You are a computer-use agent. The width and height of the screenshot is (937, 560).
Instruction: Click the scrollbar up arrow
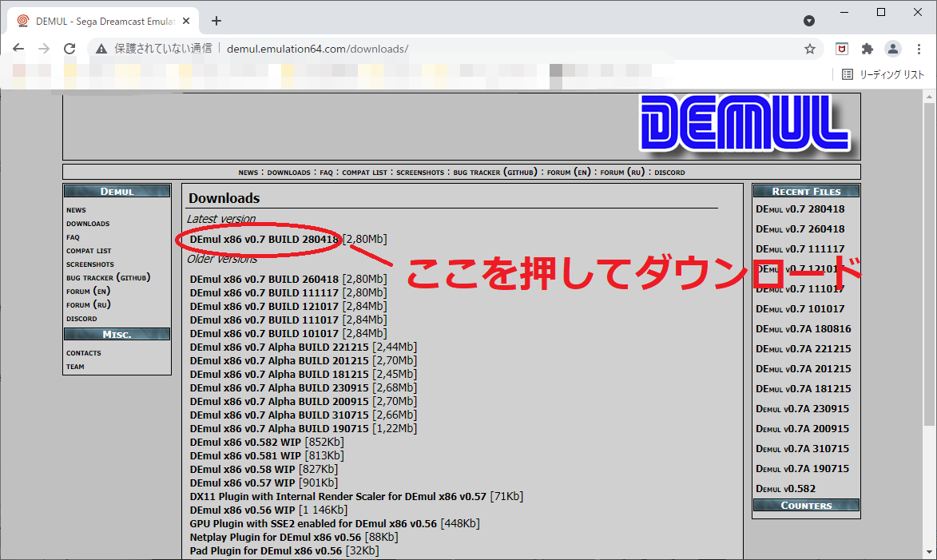929,96
